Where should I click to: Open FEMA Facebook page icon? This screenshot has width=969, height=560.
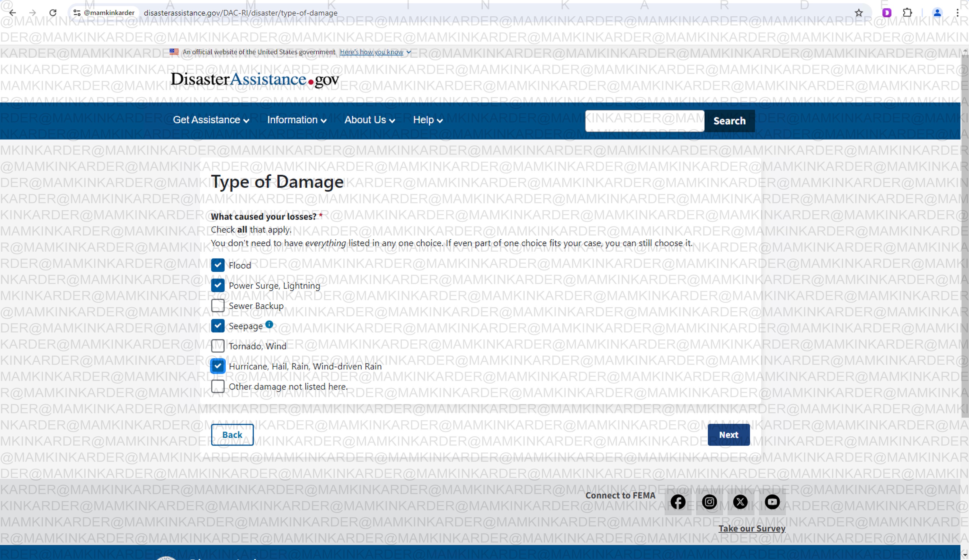pos(678,502)
